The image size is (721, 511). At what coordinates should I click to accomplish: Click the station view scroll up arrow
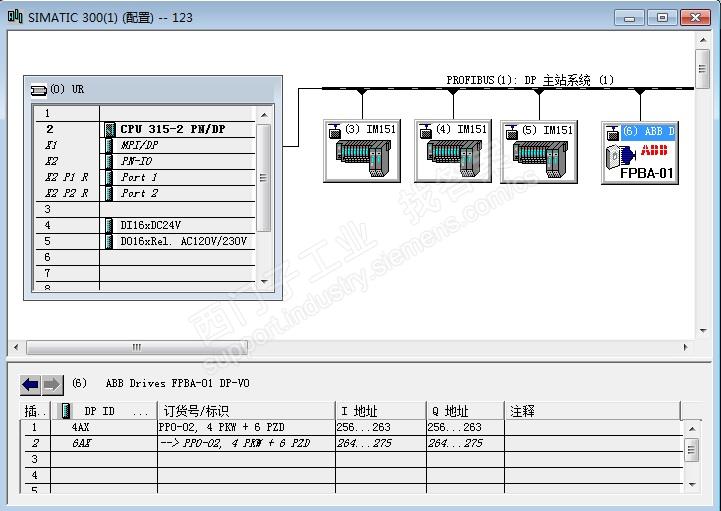pyautogui.click(x=703, y=40)
